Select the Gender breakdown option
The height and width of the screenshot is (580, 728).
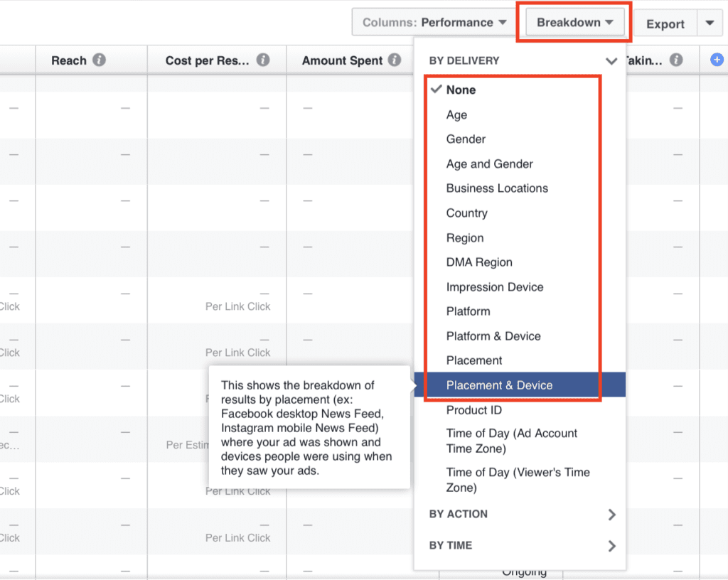(520, 139)
